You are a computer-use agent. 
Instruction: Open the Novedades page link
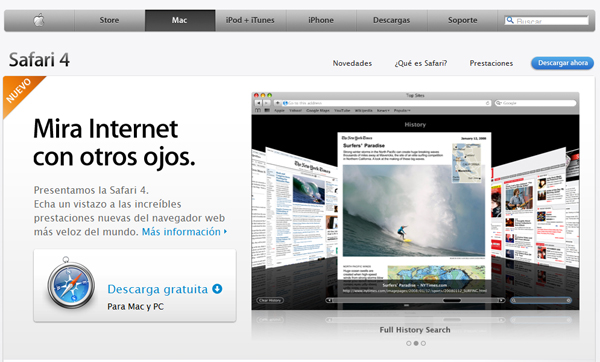(x=352, y=63)
